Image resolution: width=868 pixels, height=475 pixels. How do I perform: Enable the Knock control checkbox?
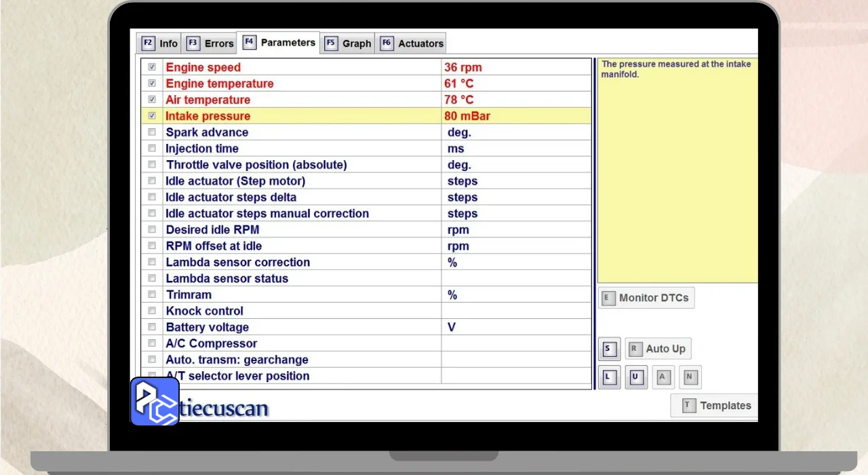pyautogui.click(x=152, y=311)
